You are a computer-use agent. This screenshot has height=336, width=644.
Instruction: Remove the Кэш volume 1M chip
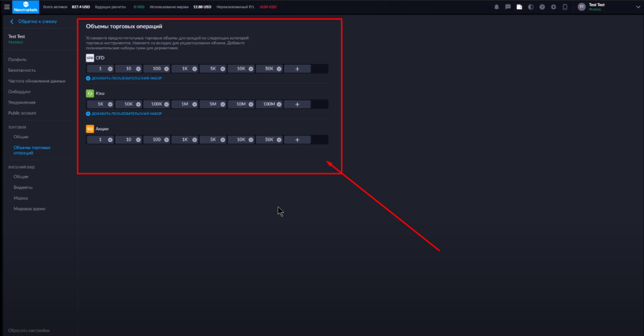[195, 104]
